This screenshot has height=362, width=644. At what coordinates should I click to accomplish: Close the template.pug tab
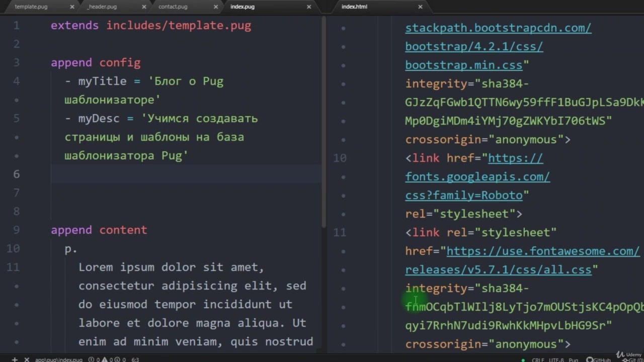click(x=71, y=7)
